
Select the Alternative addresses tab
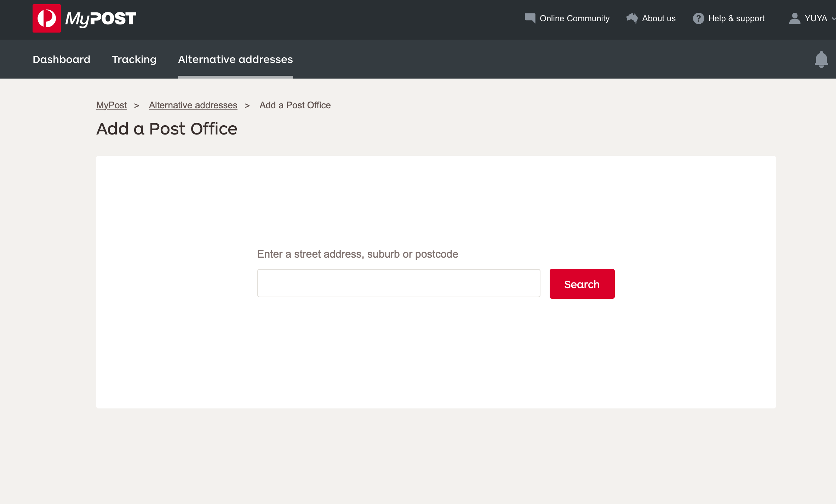pos(235,59)
